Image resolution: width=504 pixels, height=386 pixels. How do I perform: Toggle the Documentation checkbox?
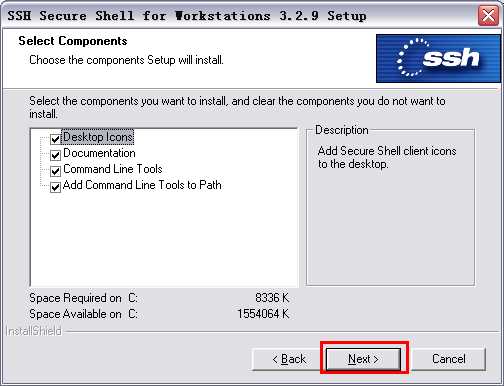tap(55, 155)
